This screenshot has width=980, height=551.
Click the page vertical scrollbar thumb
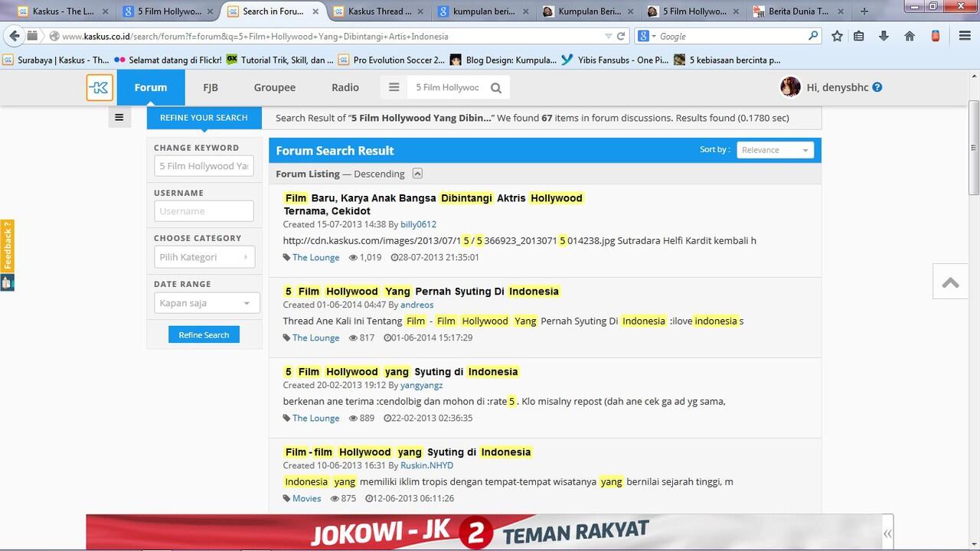click(974, 147)
